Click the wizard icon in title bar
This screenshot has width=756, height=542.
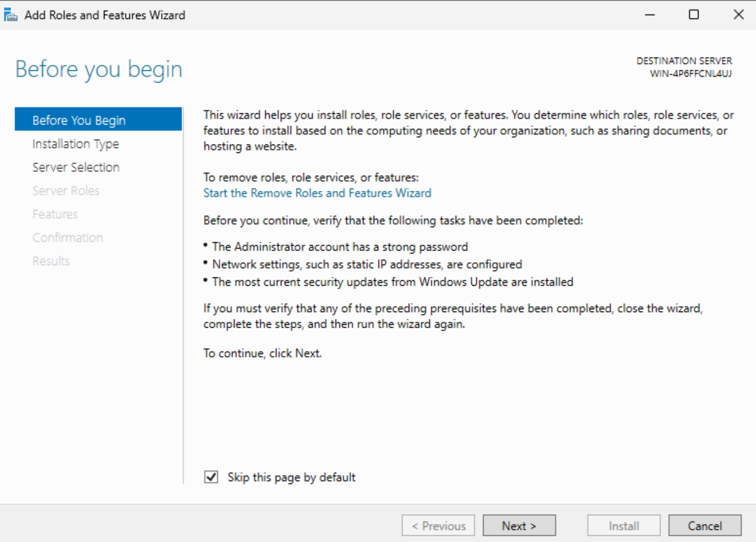pos(11,15)
